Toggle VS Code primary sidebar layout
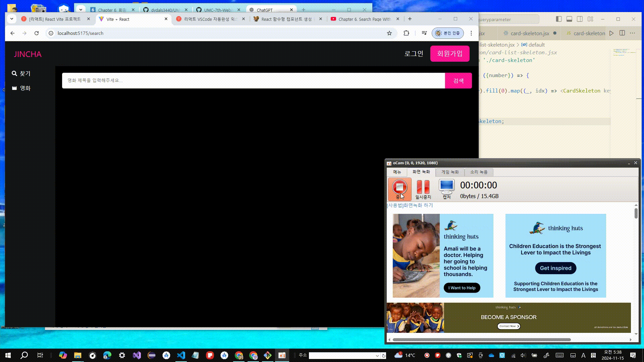The height and width of the screenshot is (362, 644). [559, 19]
